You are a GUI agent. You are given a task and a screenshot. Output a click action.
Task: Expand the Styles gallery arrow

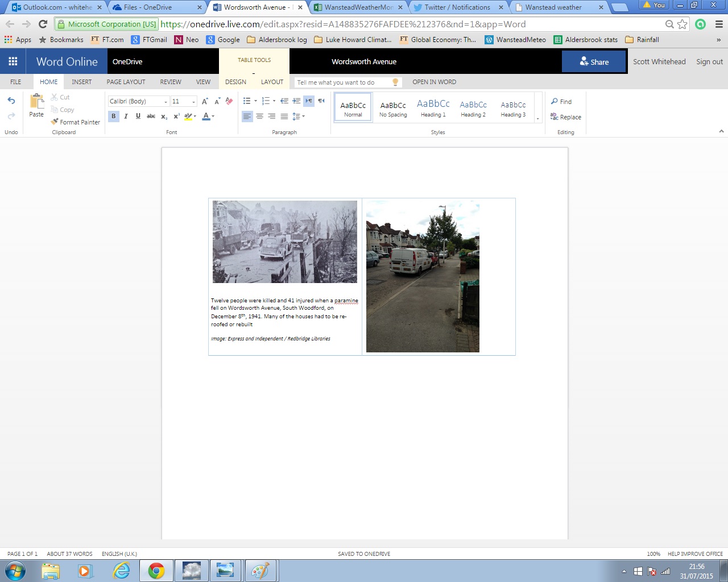538,119
